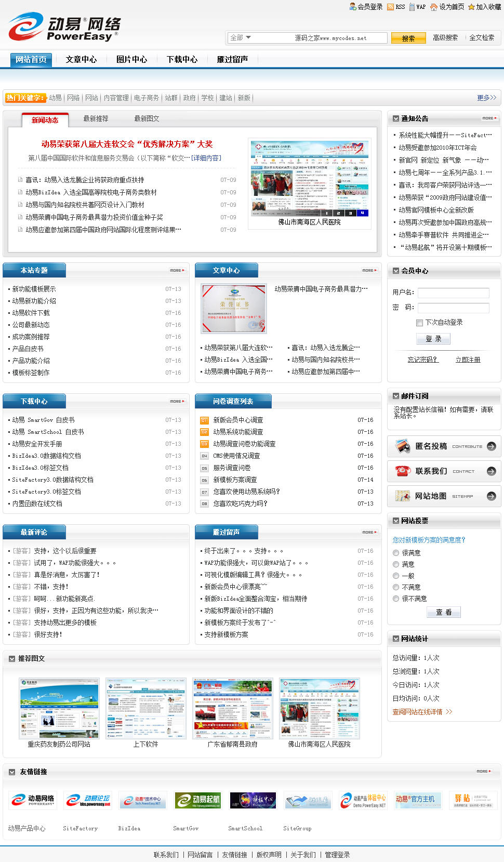Screen dimensions: 504x862
Task: Go to 图片中心 in main navigation
Action: (x=131, y=60)
